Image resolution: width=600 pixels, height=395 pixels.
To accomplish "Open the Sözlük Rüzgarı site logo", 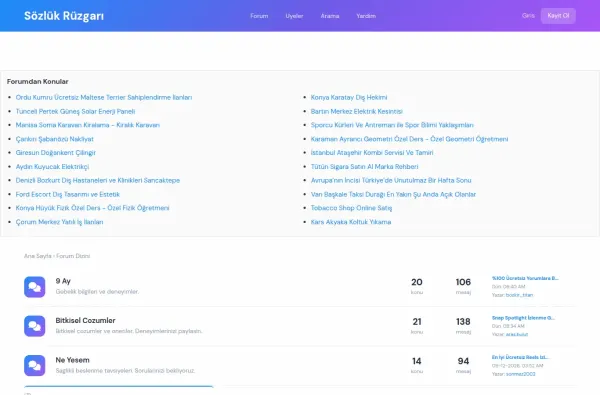I will pos(64,16).
